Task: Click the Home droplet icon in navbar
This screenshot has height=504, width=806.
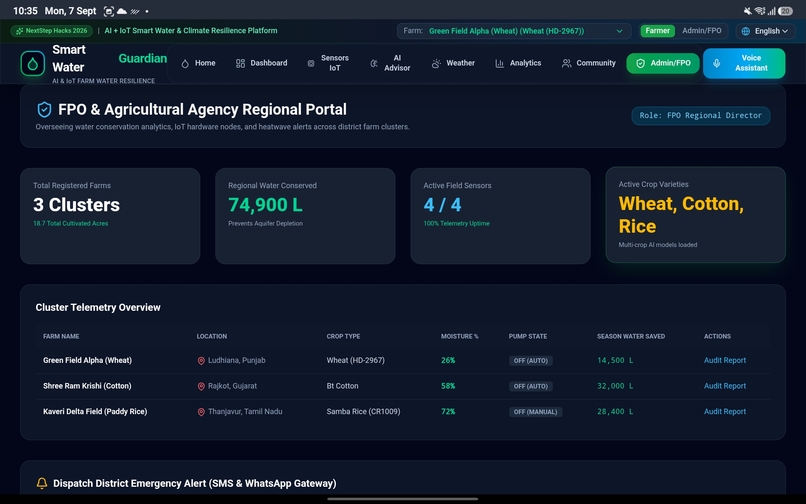Action: point(185,63)
